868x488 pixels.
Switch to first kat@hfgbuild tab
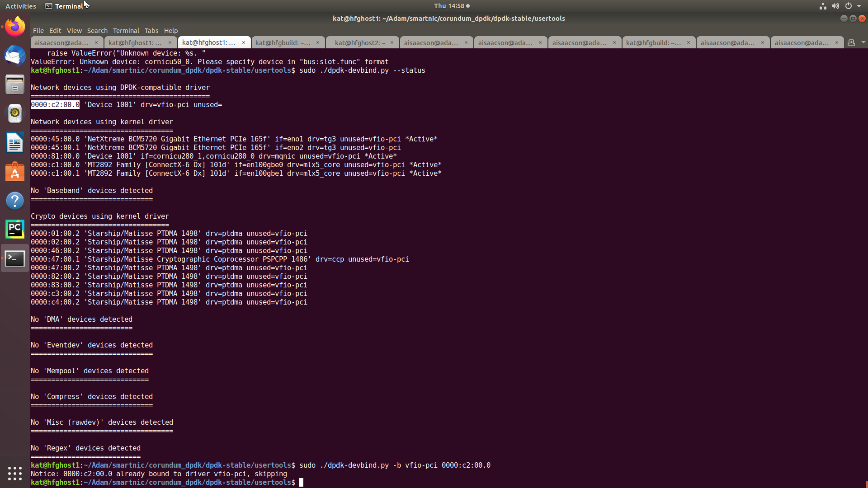(283, 42)
